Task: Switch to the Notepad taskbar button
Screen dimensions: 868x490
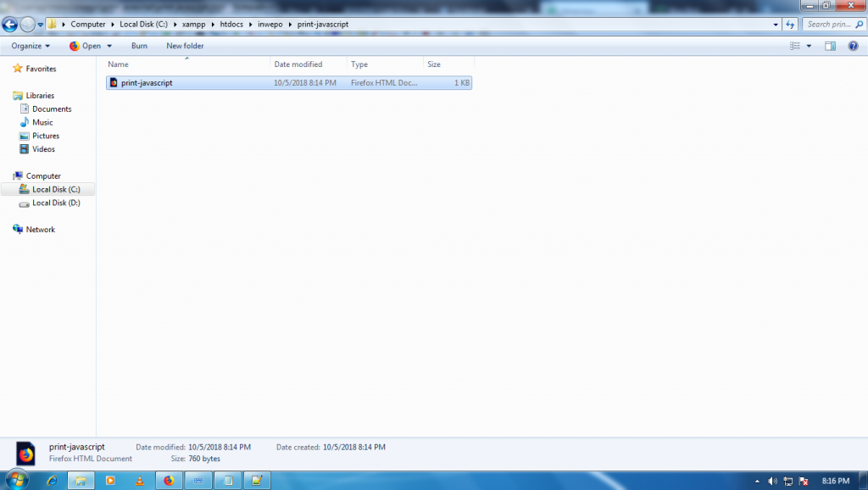Action: coord(227,481)
